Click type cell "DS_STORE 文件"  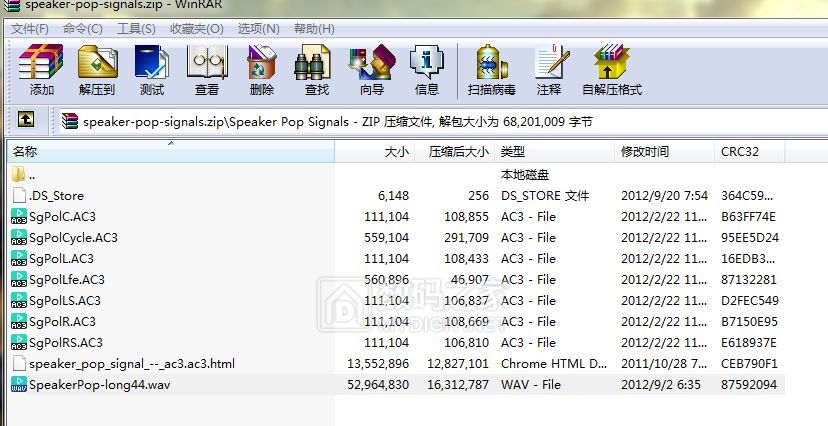pyautogui.click(x=544, y=195)
